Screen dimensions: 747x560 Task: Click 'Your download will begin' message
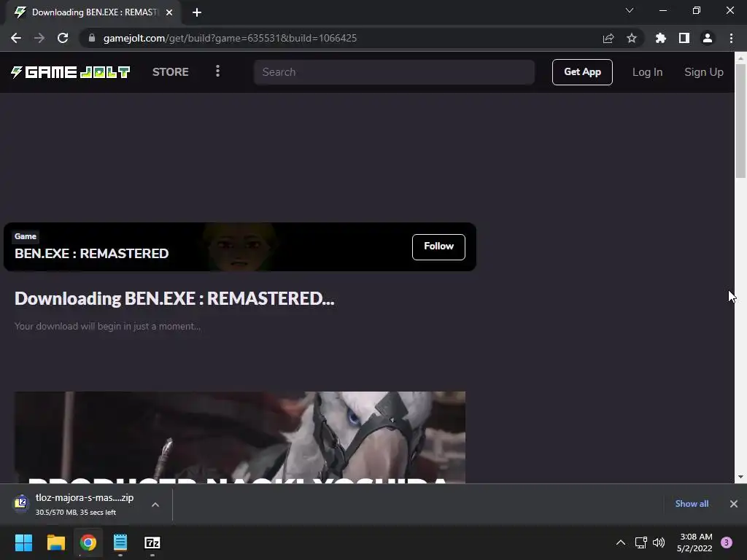coord(107,326)
